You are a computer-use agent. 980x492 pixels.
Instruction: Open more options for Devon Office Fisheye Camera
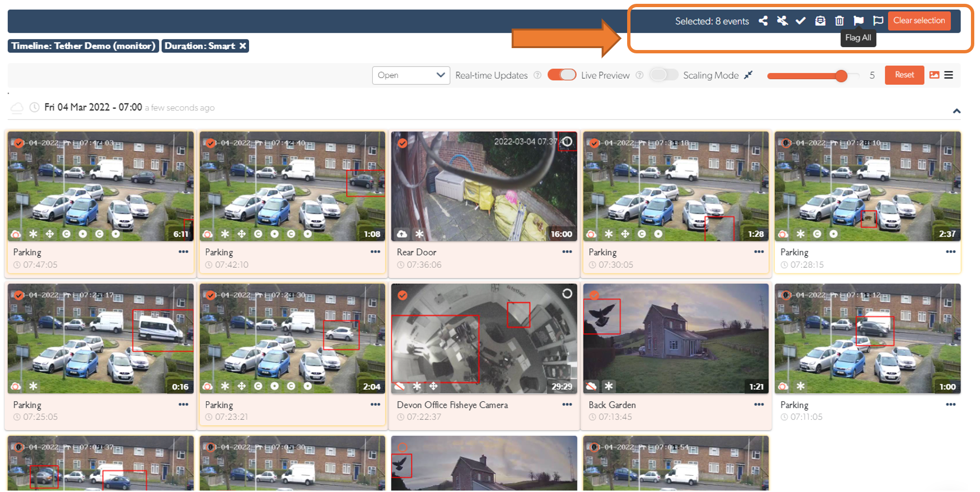(567, 405)
